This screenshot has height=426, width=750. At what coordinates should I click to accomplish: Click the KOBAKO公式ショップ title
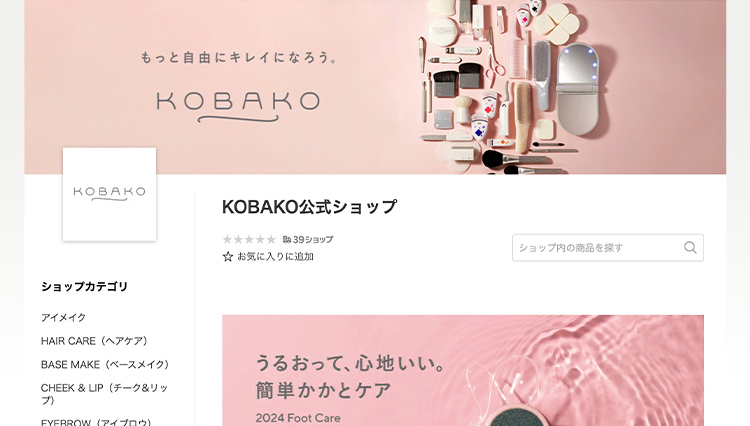click(x=309, y=207)
